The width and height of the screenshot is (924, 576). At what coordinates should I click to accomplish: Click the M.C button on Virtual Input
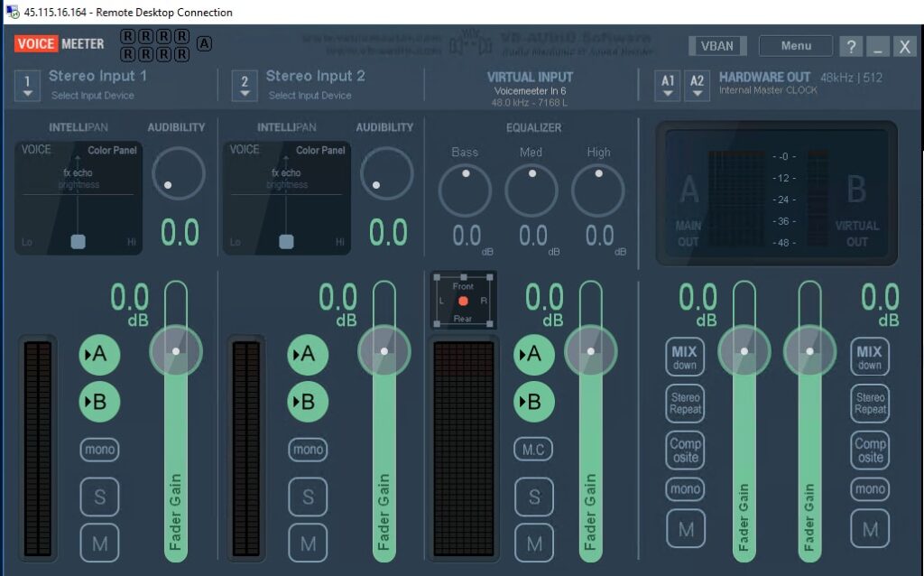534,449
